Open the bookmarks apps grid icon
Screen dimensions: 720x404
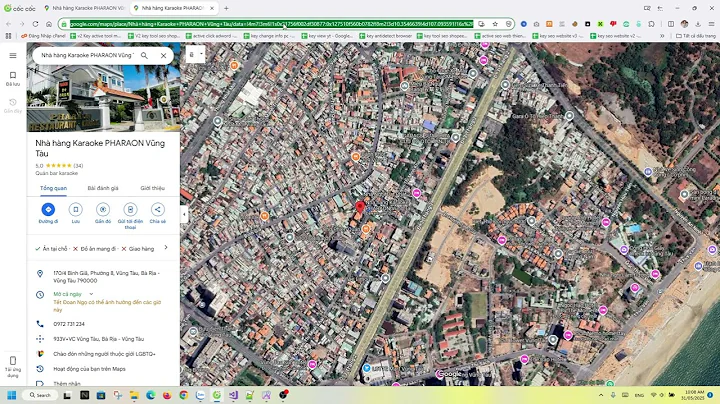pyautogui.click(x=8, y=36)
